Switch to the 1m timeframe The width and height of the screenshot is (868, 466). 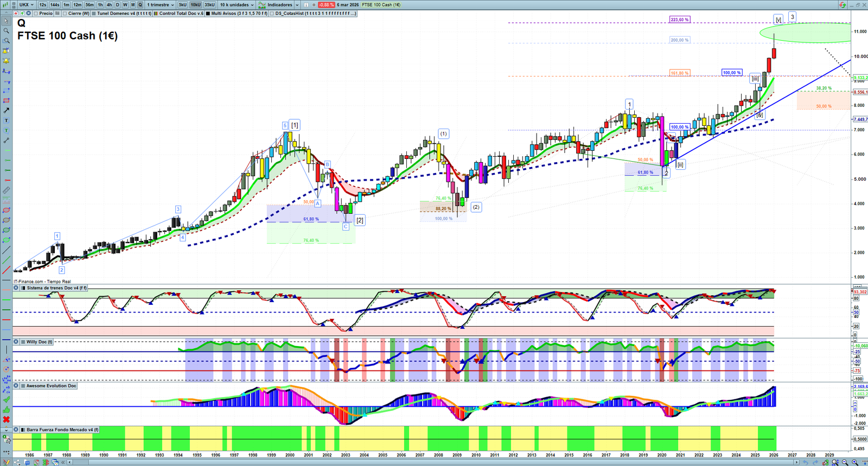66,5
